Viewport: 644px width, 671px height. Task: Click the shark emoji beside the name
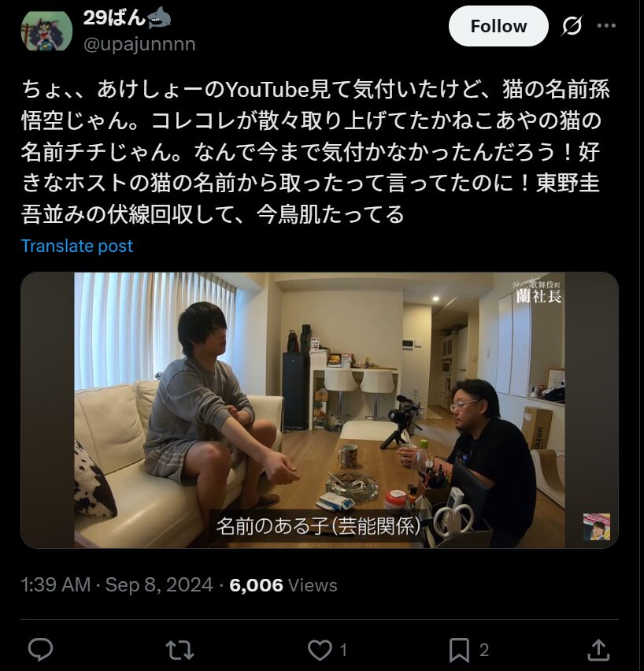pos(159,18)
